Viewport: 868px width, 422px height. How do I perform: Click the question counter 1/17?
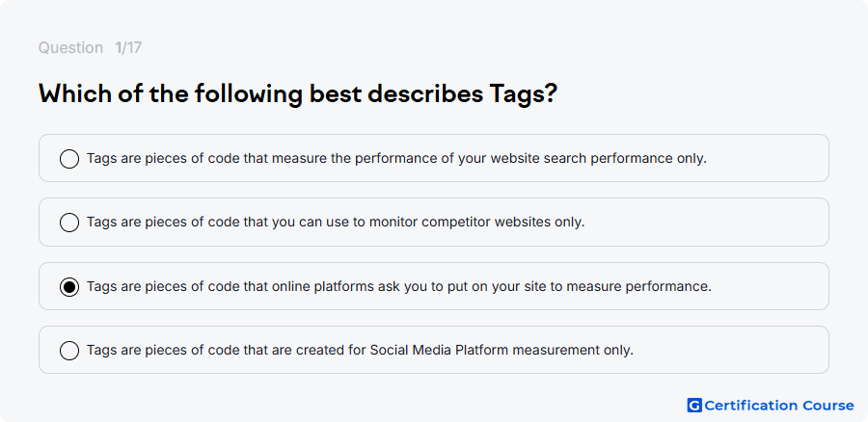128,48
